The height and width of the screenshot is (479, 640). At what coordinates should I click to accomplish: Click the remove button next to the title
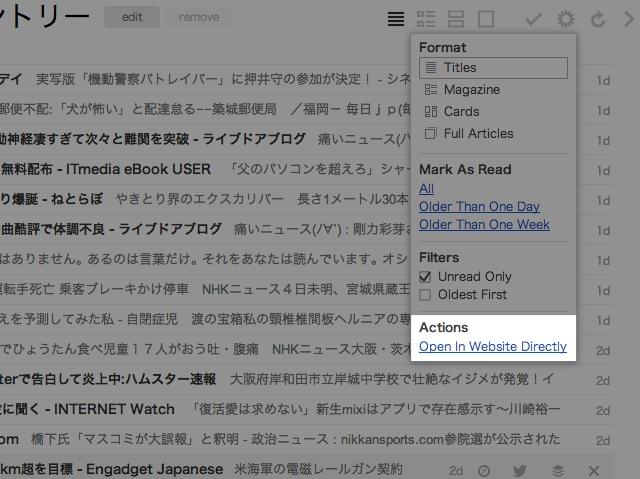point(199,17)
